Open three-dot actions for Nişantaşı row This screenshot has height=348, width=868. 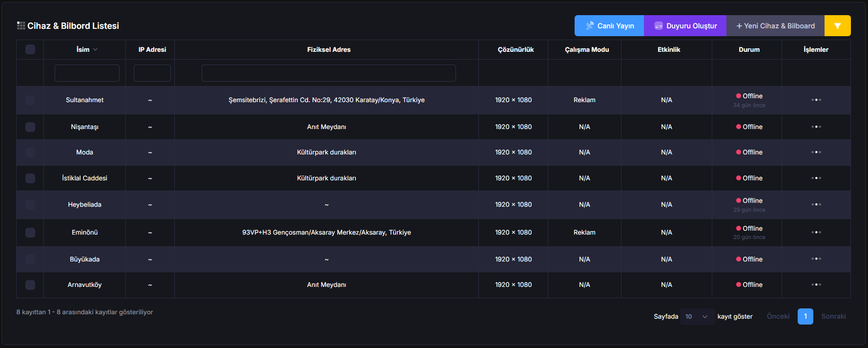click(816, 127)
